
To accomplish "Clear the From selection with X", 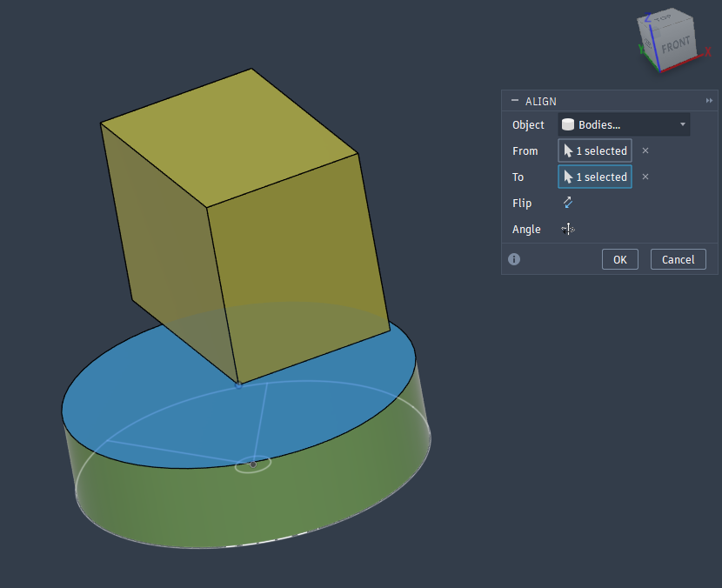I will [645, 150].
